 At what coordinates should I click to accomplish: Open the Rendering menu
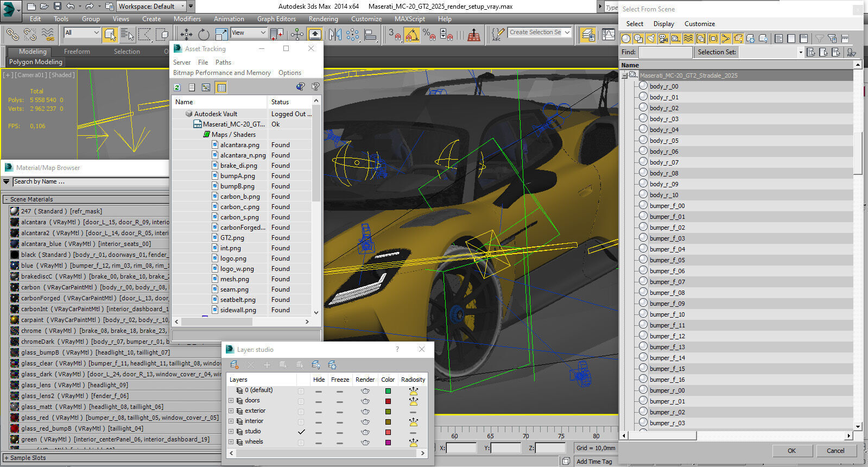323,19
